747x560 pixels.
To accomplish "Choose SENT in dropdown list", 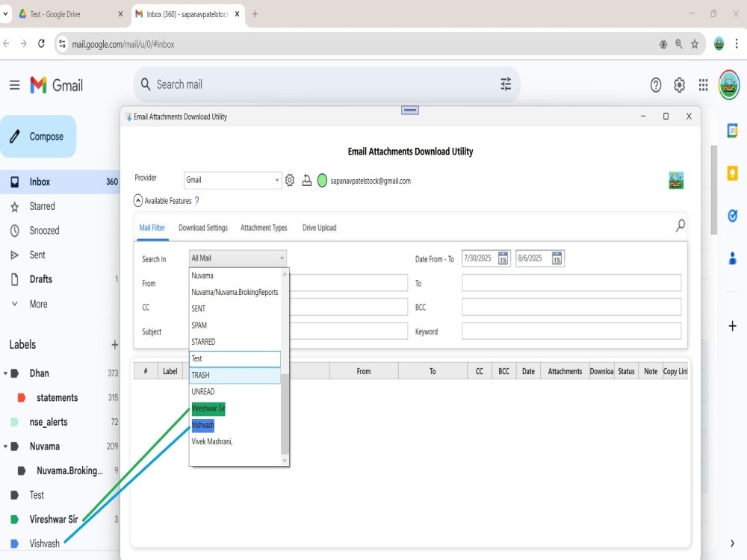I will coord(235,308).
